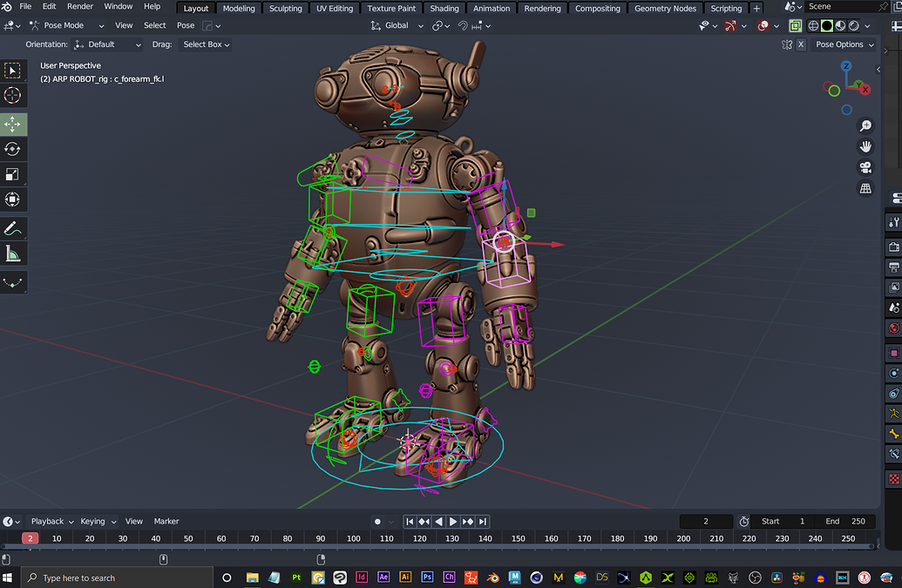Pick the Measure tool

coord(13,253)
